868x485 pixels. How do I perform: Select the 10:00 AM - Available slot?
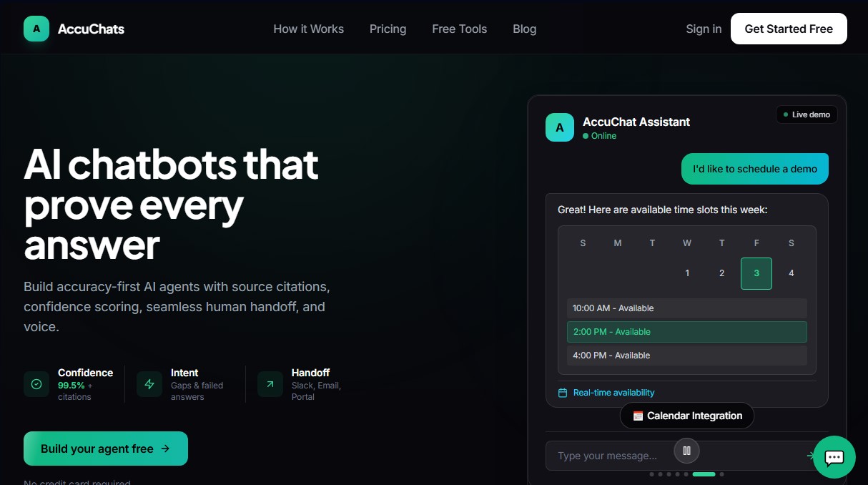[x=687, y=308]
